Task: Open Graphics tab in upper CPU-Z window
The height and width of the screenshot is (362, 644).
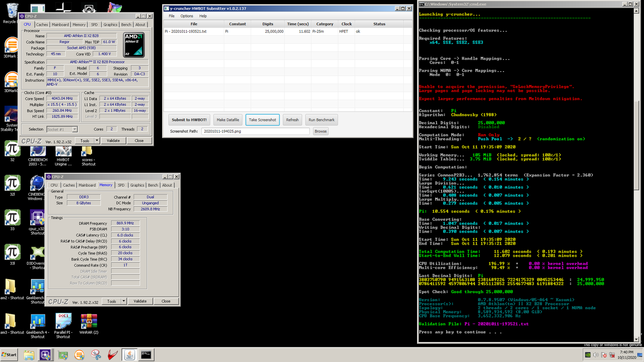Action: tap(110, 24)
